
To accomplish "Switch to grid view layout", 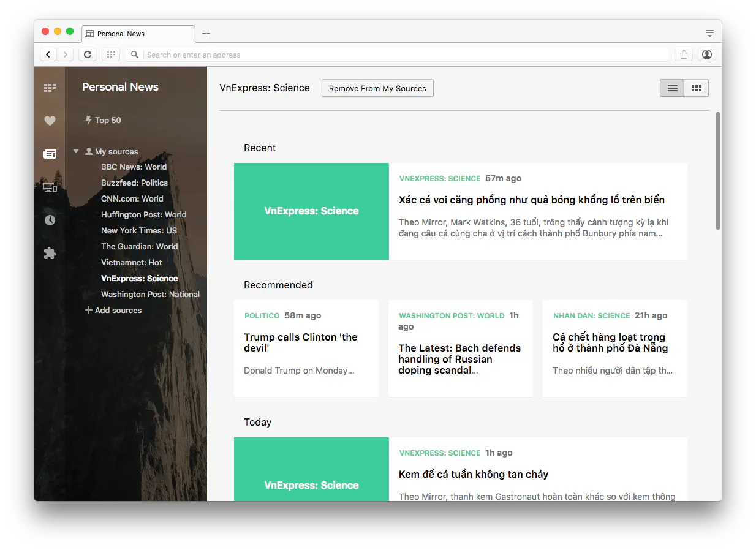I will pos(697,88).
